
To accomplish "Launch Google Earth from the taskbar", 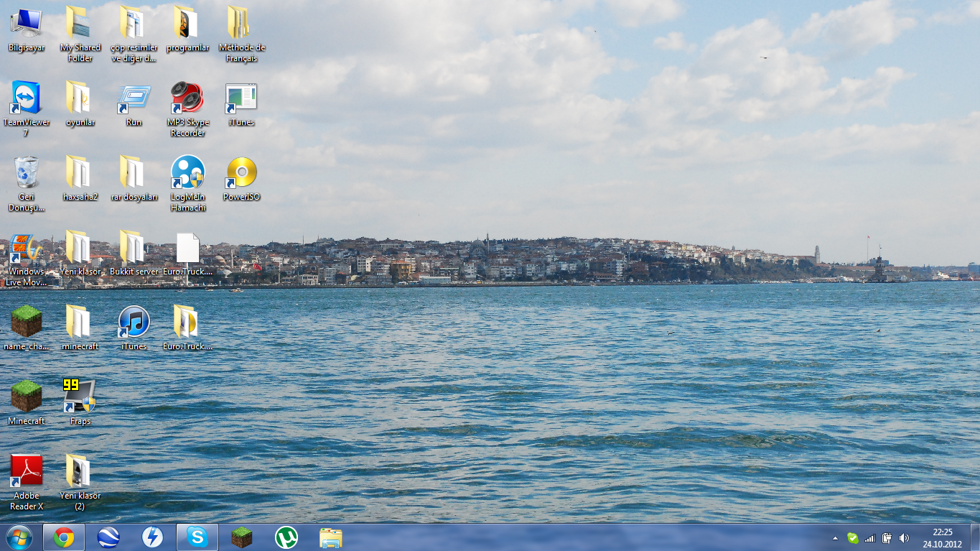I will tap(108, 537).
